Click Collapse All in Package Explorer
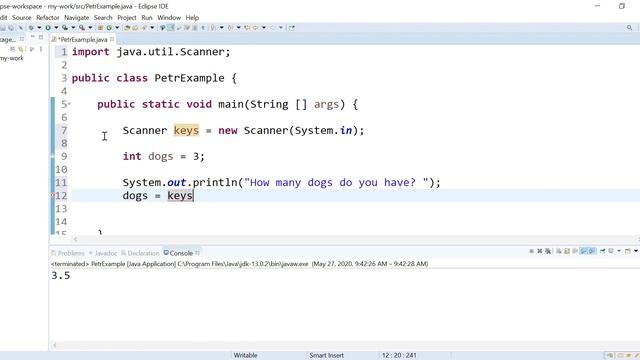 [x=13, y=49]
